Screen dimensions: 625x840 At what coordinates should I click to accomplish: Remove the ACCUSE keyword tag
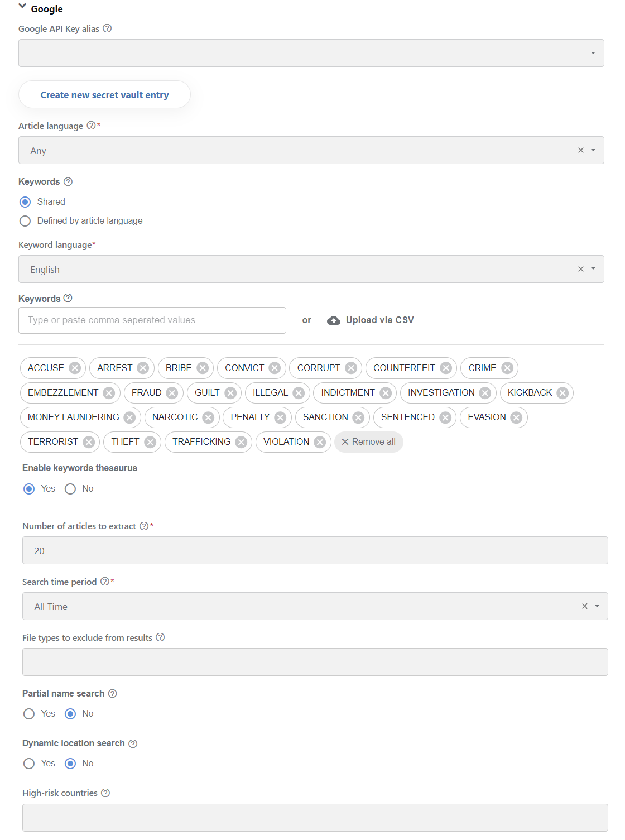point(75,368)
